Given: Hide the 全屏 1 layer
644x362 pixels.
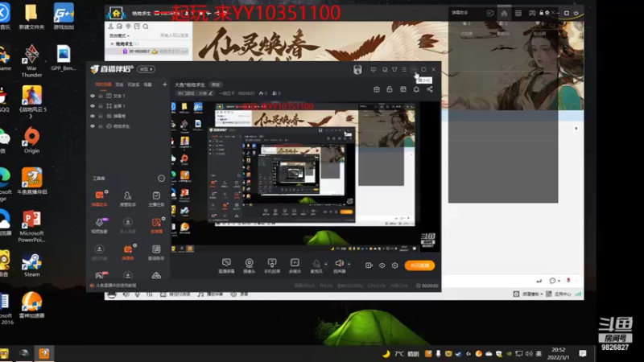Looking at the screenshot, I should tap(93, 106).
